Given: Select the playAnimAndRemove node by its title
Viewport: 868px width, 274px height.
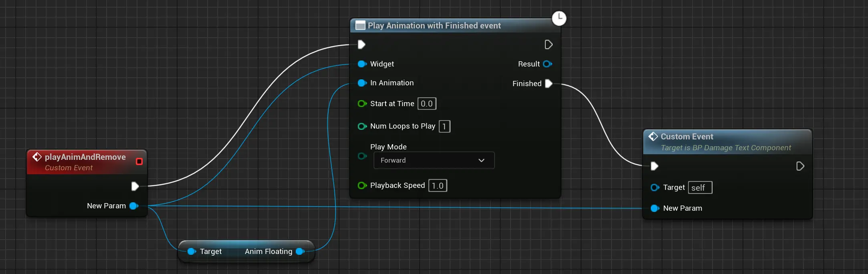Looking at the screenshot, I should coord(85,157).
